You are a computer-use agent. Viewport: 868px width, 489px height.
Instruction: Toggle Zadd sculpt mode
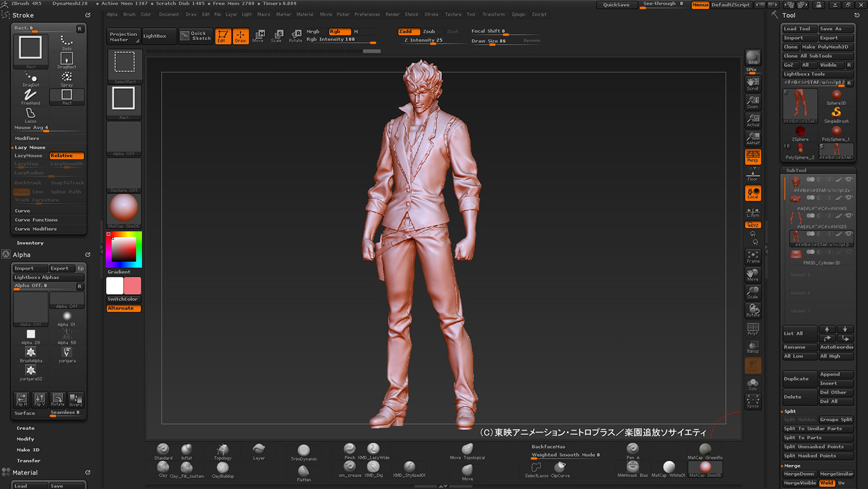409,32
